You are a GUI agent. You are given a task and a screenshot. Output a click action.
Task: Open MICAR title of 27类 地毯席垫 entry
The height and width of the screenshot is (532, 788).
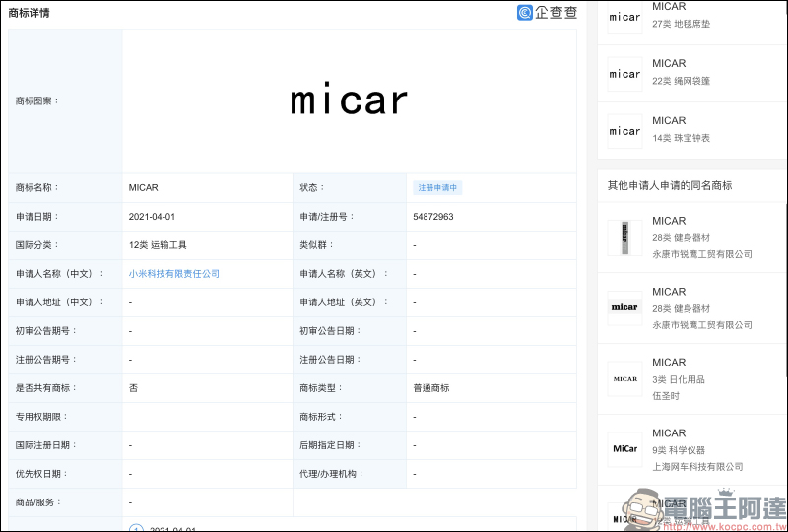pyautogui.click(x=669, y=7)
